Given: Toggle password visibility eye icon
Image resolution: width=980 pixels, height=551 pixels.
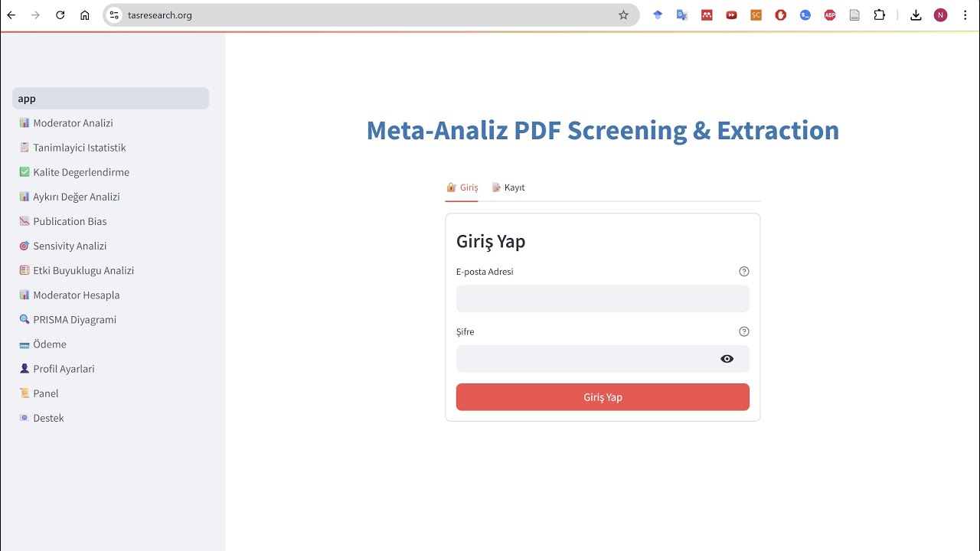Looking at the screenshot, I should [727, 359].
